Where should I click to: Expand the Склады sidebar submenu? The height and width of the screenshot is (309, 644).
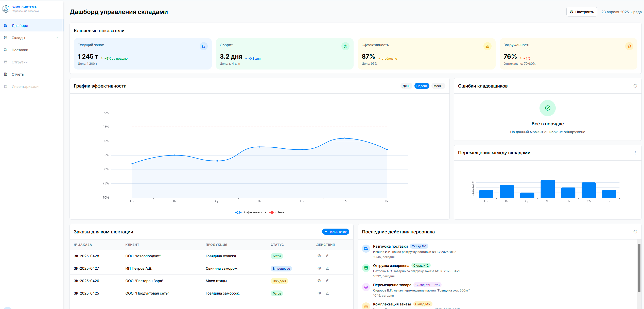point(57,38)
